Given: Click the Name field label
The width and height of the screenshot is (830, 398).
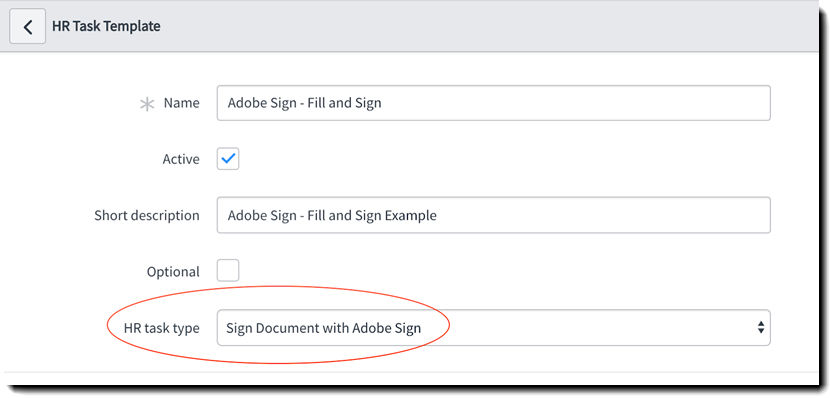Looking at the screenshot, I should coord(182,103).
